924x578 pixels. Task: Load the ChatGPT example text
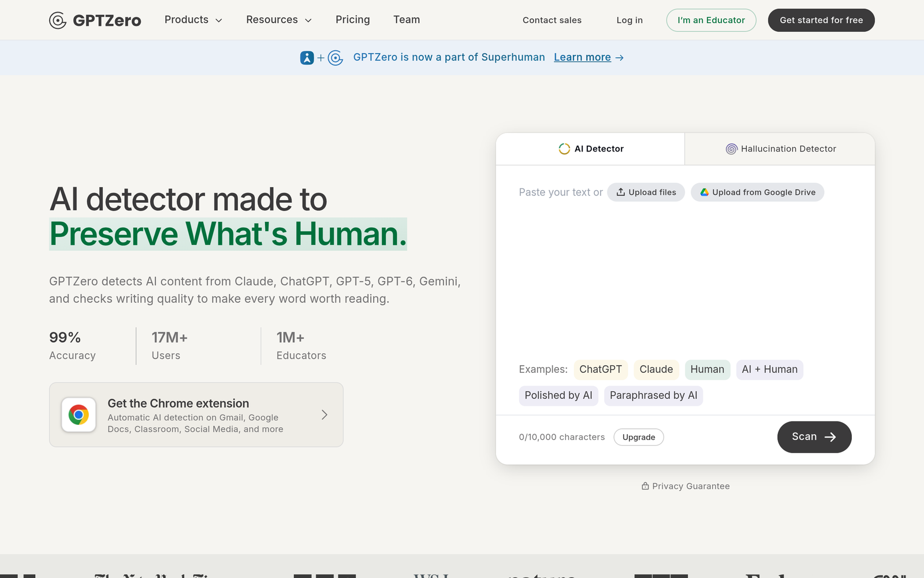click(601, 369)
